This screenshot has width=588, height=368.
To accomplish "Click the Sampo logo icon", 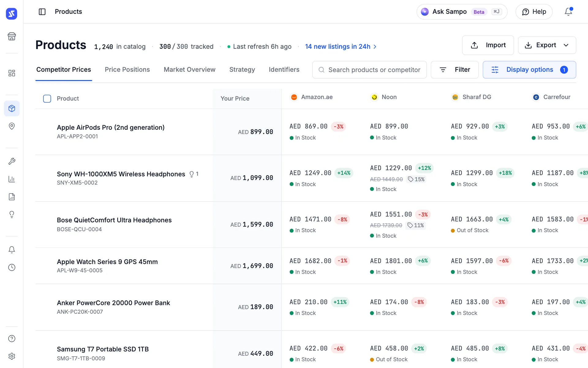I will pyautogui.click(x=12, y=13).
